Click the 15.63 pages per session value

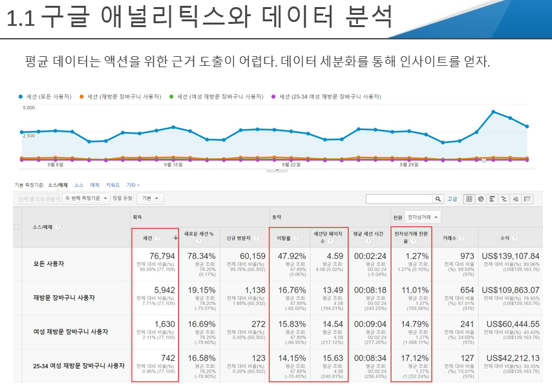[x=333, y=358]
